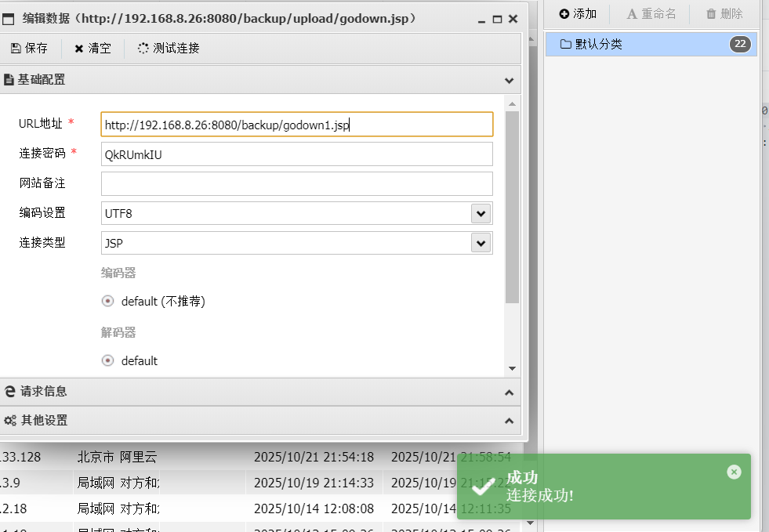Click the Clear (清空) X icon

point(79,49)
